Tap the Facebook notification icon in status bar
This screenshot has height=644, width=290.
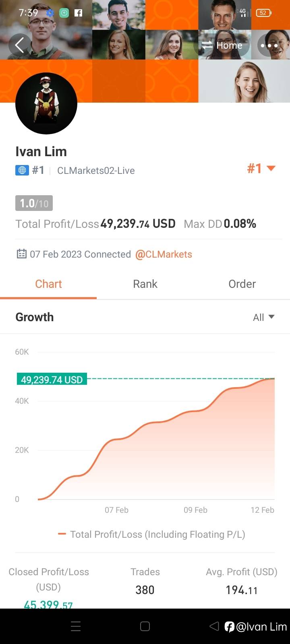coord(79,13)
